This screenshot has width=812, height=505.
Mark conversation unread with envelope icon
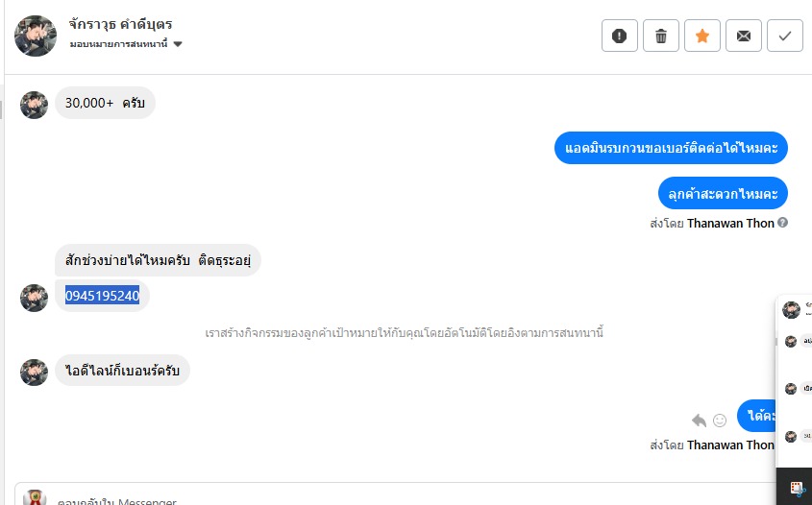pos(744,36)
